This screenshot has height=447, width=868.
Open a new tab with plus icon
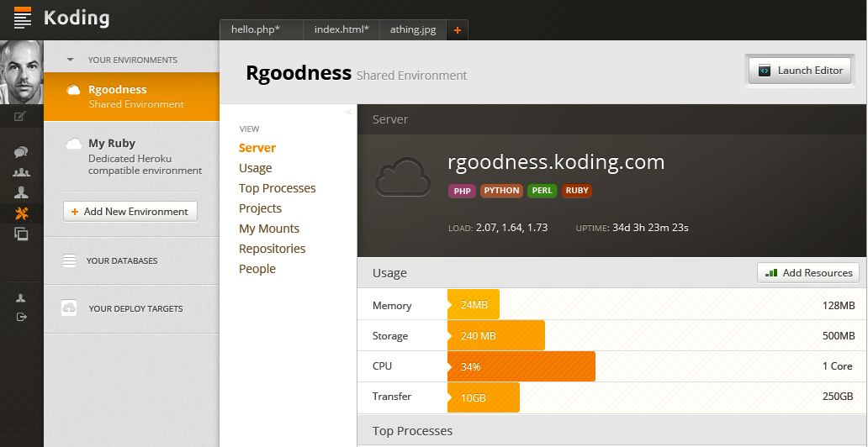tap(458, 30)
